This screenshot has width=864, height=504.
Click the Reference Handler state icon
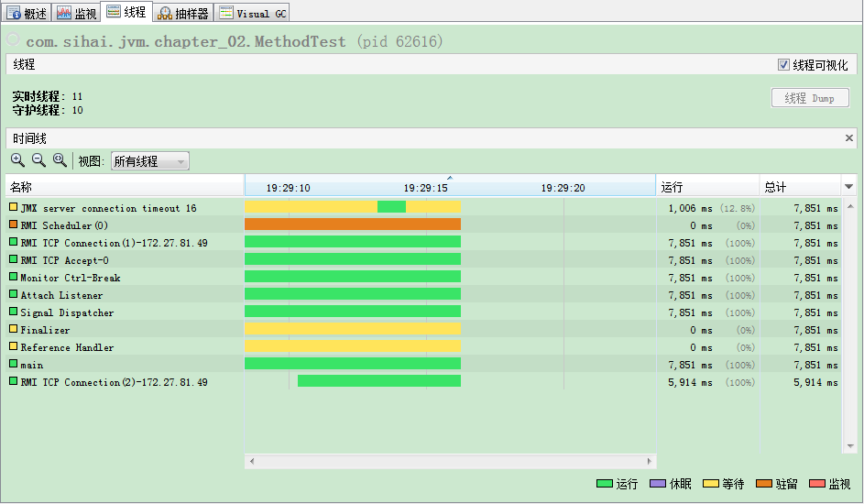[x=13, y=346]
